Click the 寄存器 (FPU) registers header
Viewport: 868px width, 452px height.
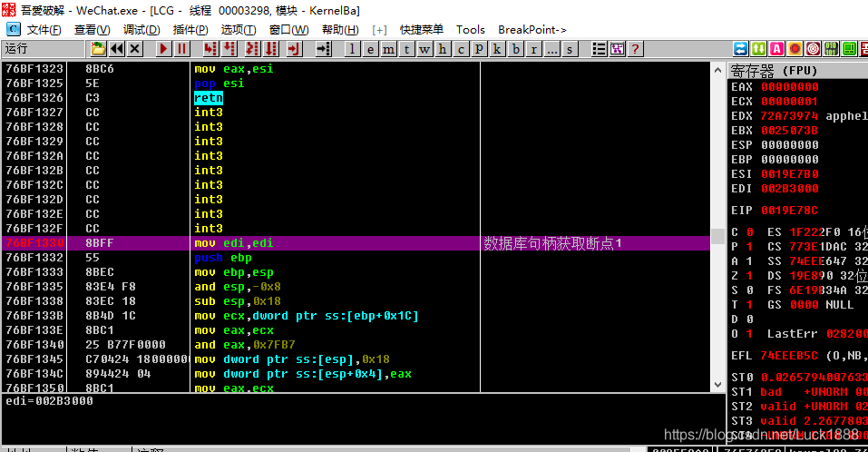coord(797,71)
